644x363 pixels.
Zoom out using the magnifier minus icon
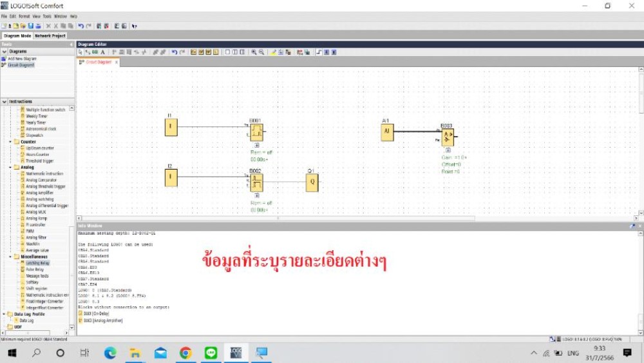click(261, 52)
